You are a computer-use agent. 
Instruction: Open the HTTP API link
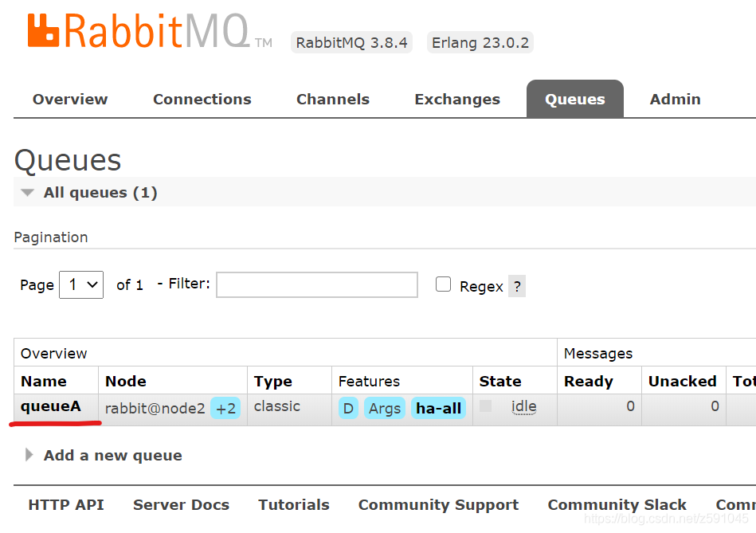click(66, 505)
